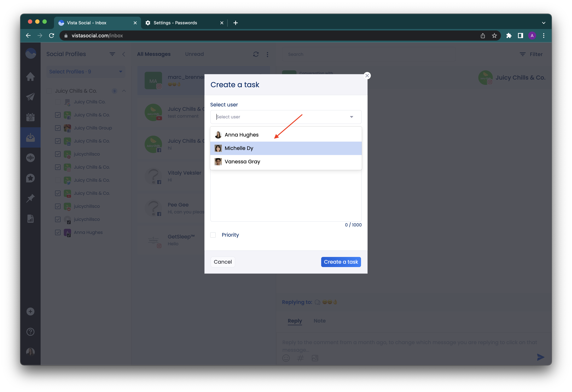Open the Calendar sidebar icon

click(30, 117)
